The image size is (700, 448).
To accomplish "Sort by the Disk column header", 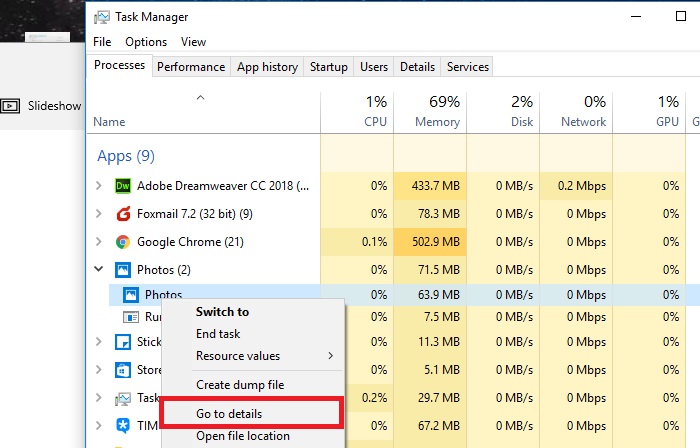I will point(503,112).
